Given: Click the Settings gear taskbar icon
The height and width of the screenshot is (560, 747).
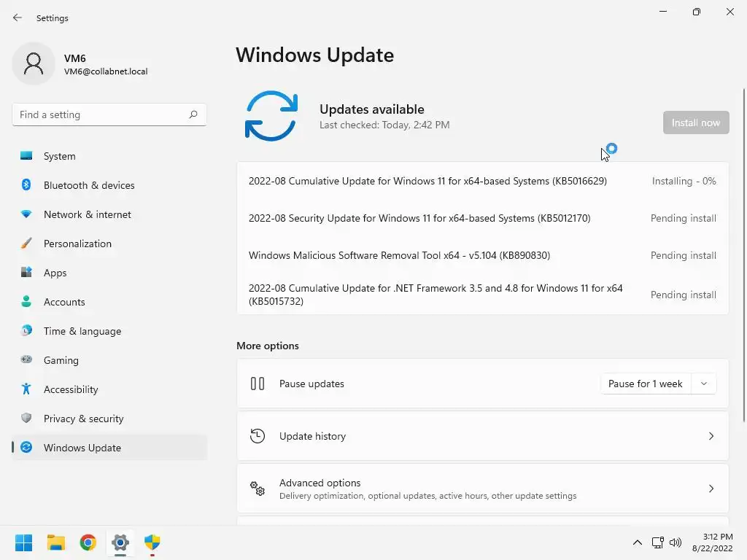Looking at the screenshot, I should (120, 542).
